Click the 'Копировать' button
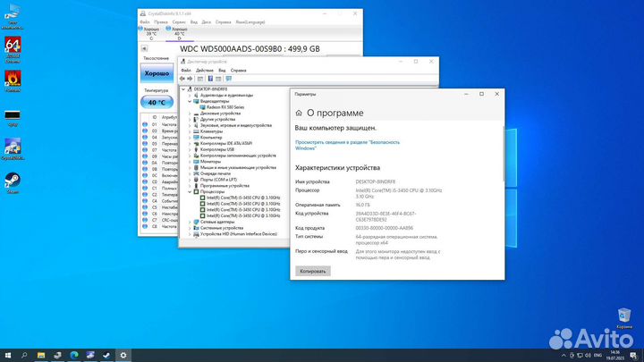The image size is (644, 362). 312,272
